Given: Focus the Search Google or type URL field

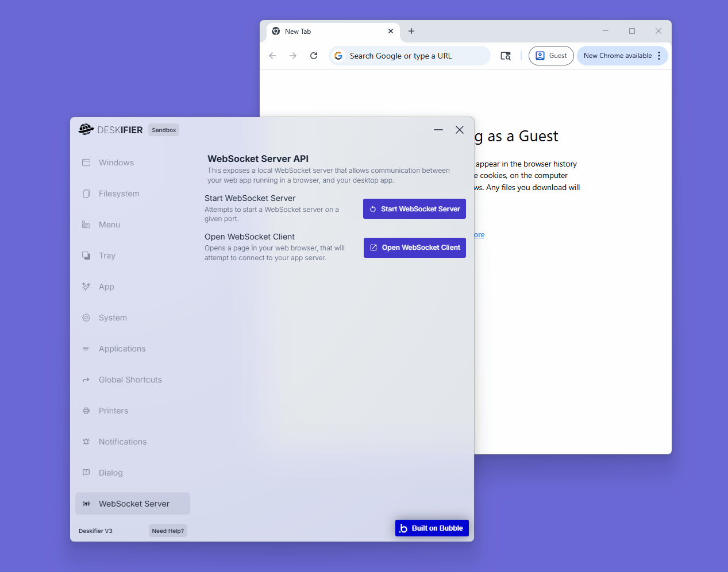Looking at the screenshot, I should (410, 56).
